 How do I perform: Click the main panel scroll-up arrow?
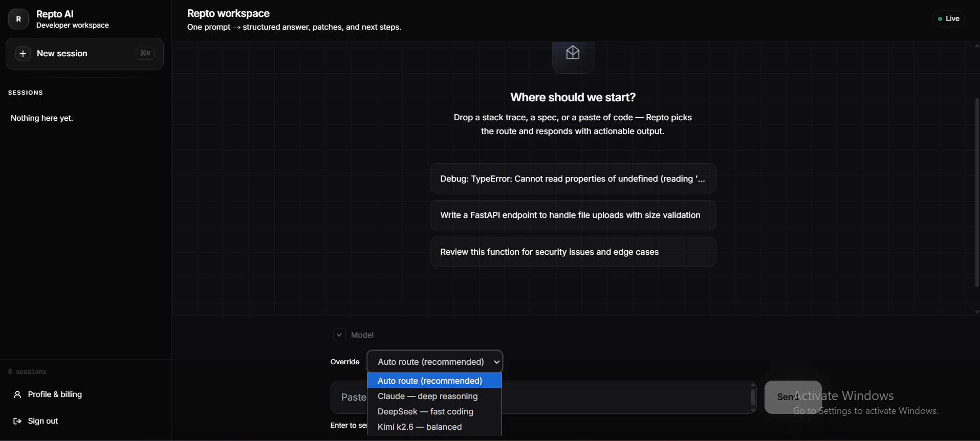tap(977, 46)
